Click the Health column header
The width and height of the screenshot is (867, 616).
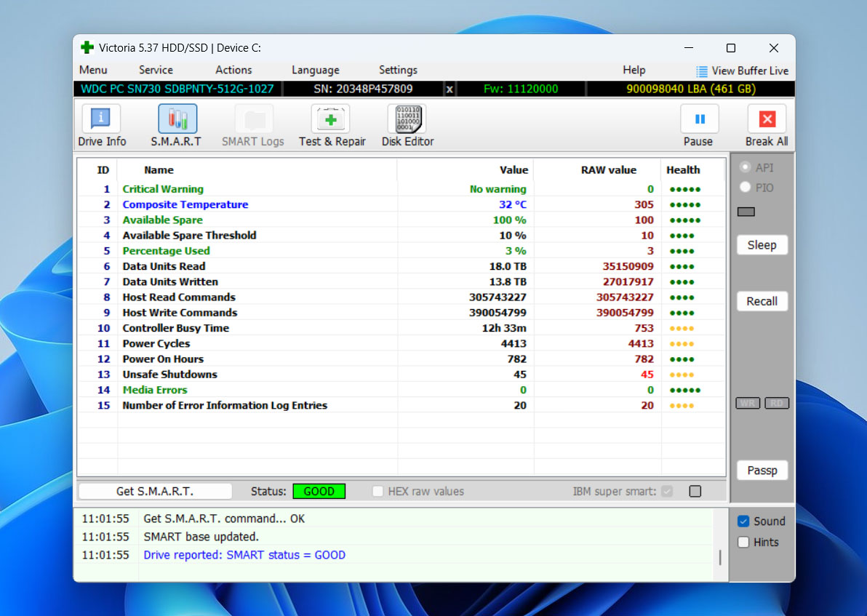click(x=683, y=169)
